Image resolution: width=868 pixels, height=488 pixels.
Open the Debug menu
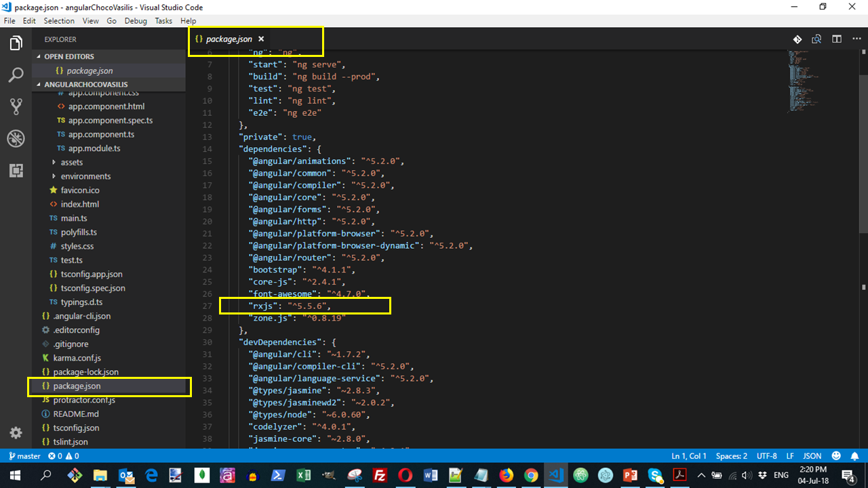(x=136, y=21)
